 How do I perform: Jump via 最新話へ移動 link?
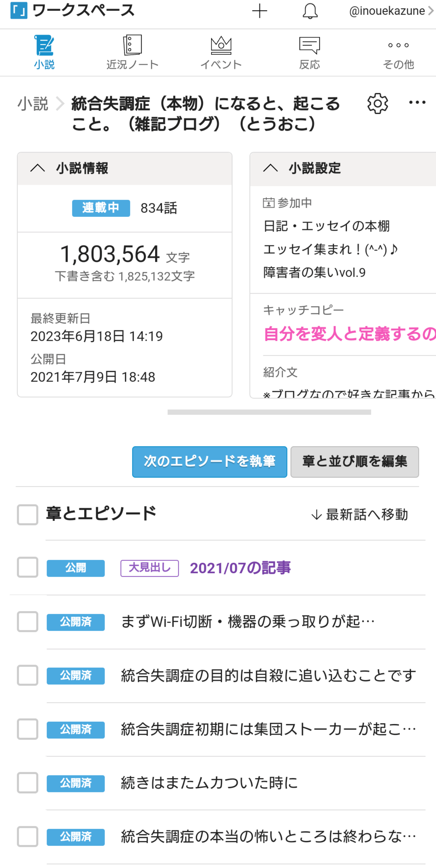point(359,515)
